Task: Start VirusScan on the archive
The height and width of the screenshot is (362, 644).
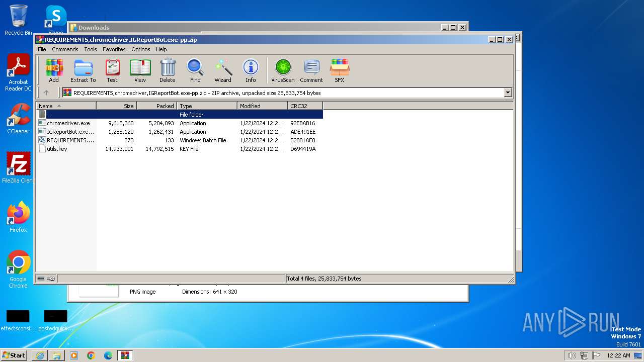Action: (283, 71)
